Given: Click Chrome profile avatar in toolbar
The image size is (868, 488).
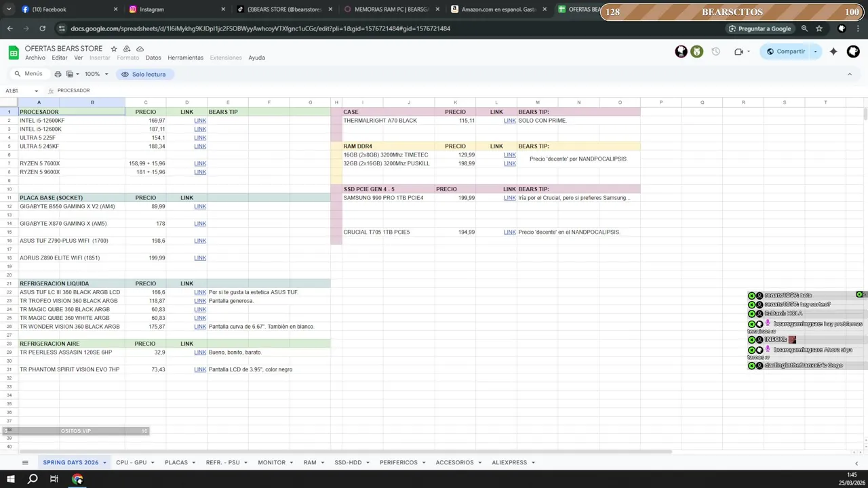Looking at the screenshot, I should 842,28.
